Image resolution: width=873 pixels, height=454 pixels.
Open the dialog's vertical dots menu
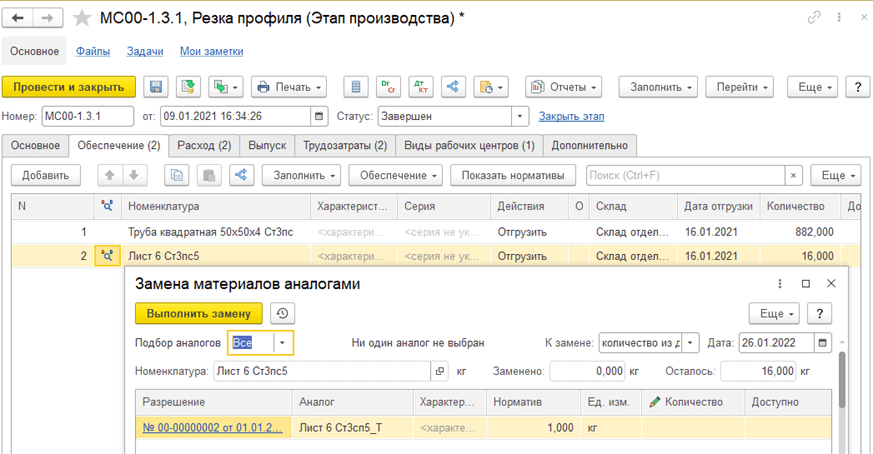click(x=779, y=284)
